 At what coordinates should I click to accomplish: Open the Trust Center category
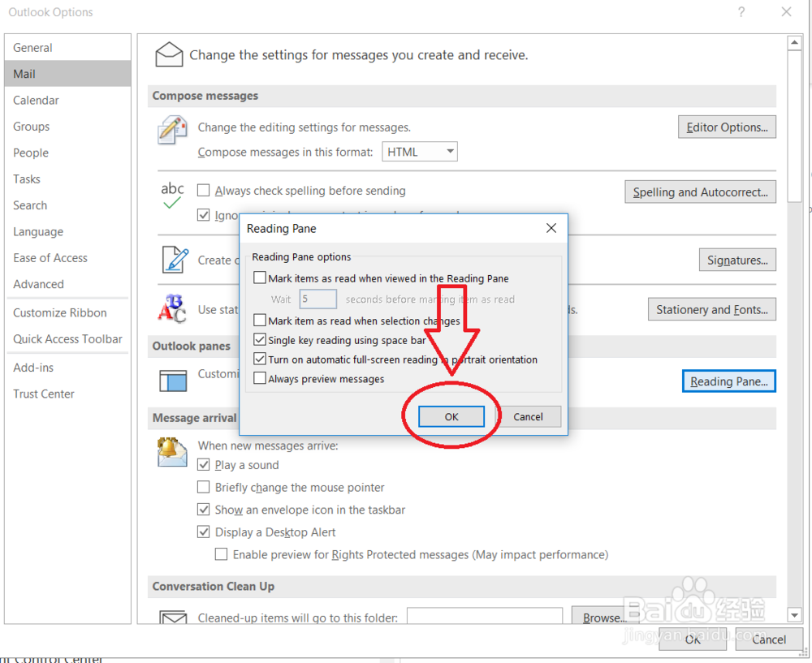coord(68,394)
